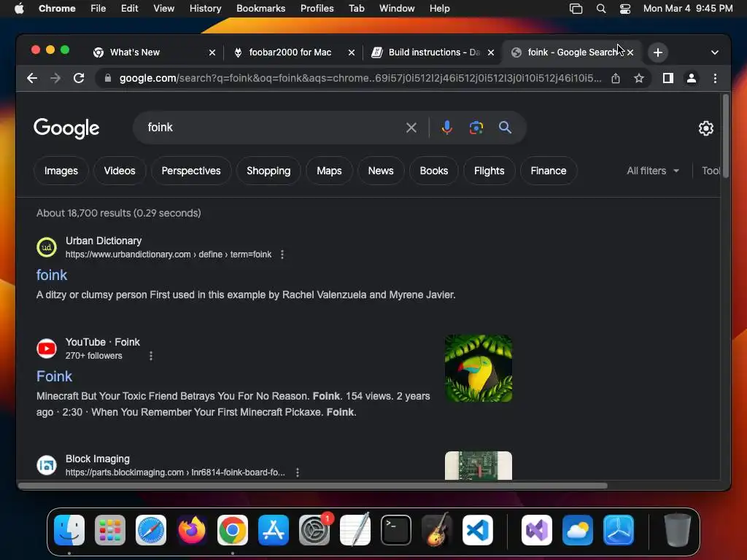Screen dimensions: 747x560
Task: Show News results
Action: pyautogui.click(x=381, y=171)
